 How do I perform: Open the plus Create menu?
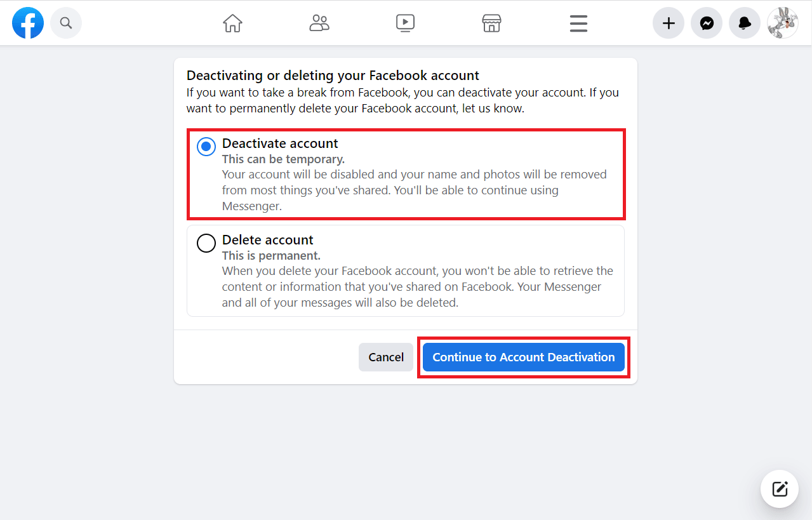click(669, 23)
